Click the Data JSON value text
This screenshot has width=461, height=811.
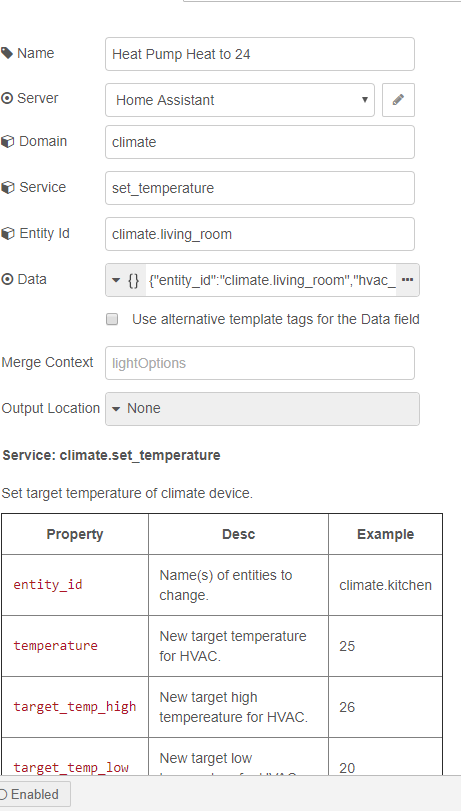[x=271, y=280]
